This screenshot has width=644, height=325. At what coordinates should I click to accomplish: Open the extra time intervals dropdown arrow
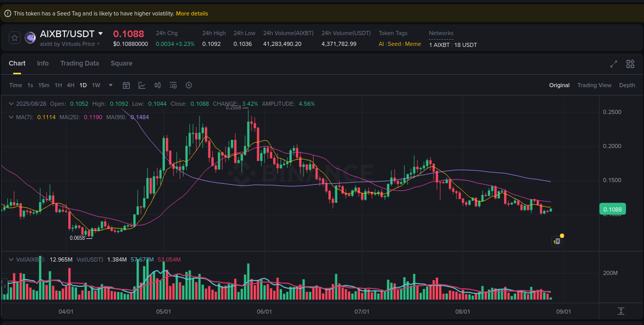(x=110, y=85)
